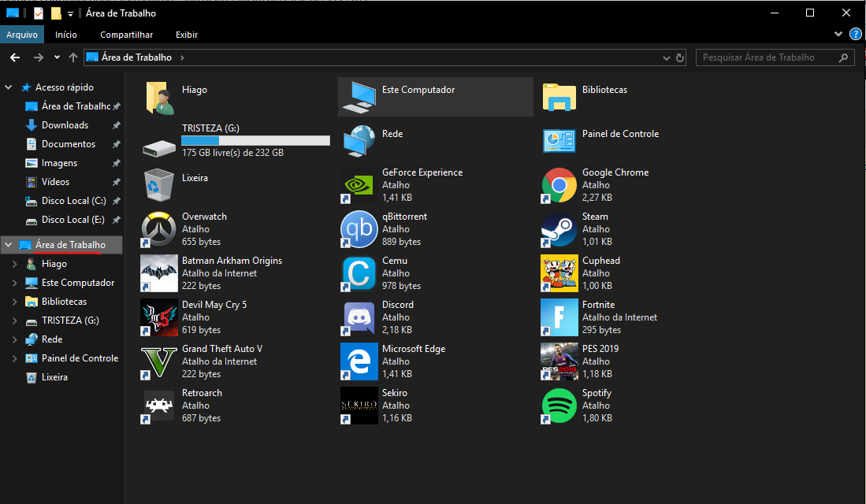The image size is (866, 504).
Task: Click the Hiago user folder icon
Action: coord(159,98)
